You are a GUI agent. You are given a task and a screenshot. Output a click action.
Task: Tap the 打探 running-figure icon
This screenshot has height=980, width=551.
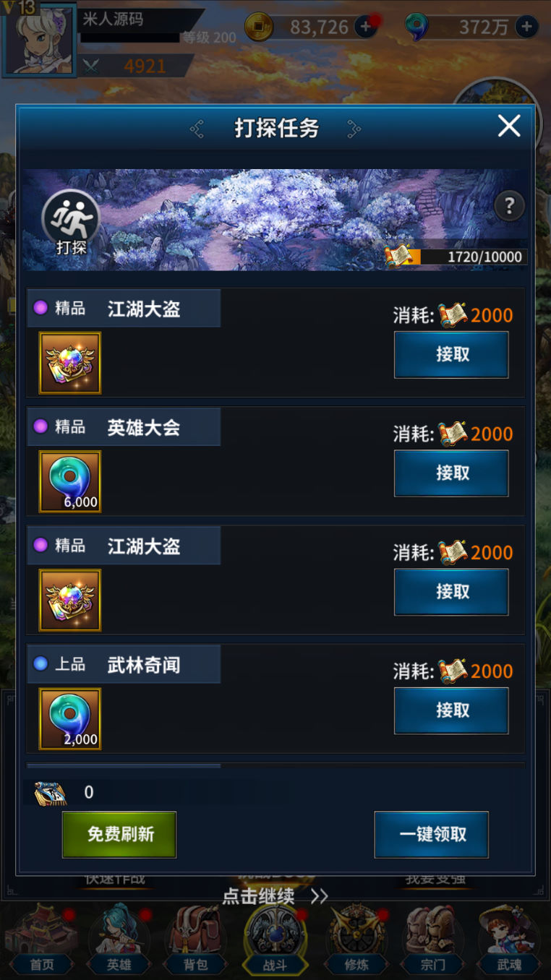[x=71, y=219]
